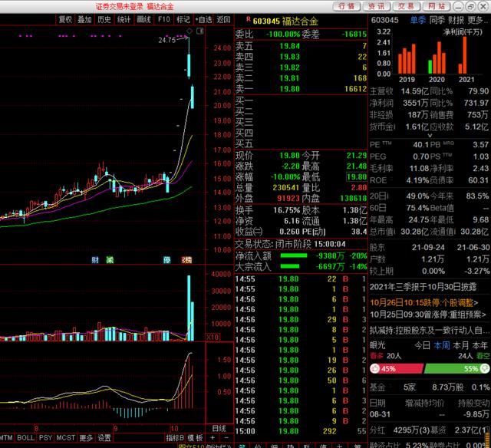Click the 卖一 19.80 ask row
Screen dimensions: 491x448
pos(301,89)
